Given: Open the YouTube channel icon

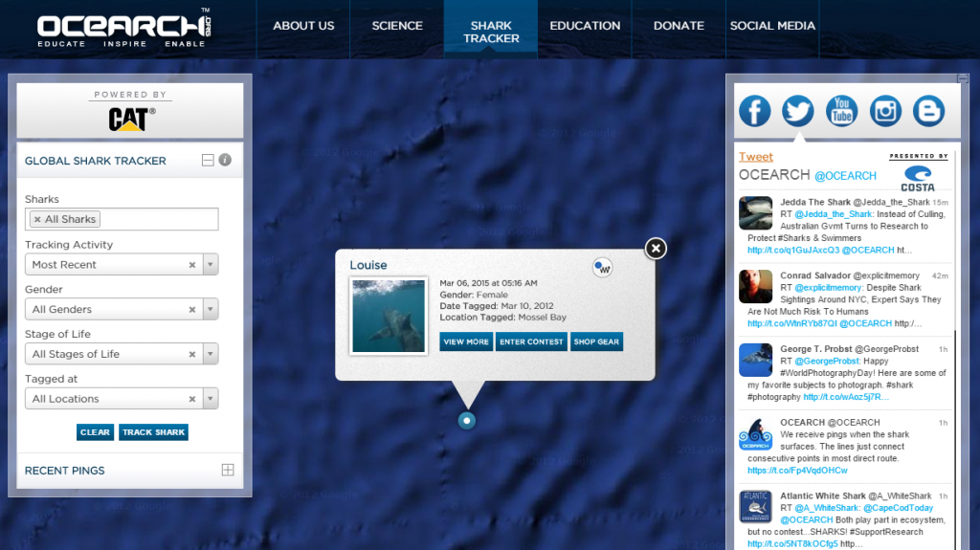Looking at the screenshot, I should [x=841, y=111].
